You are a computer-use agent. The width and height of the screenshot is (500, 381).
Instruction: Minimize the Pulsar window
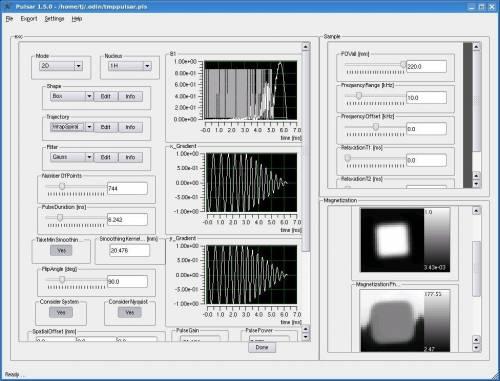click(x=471, y=7)
